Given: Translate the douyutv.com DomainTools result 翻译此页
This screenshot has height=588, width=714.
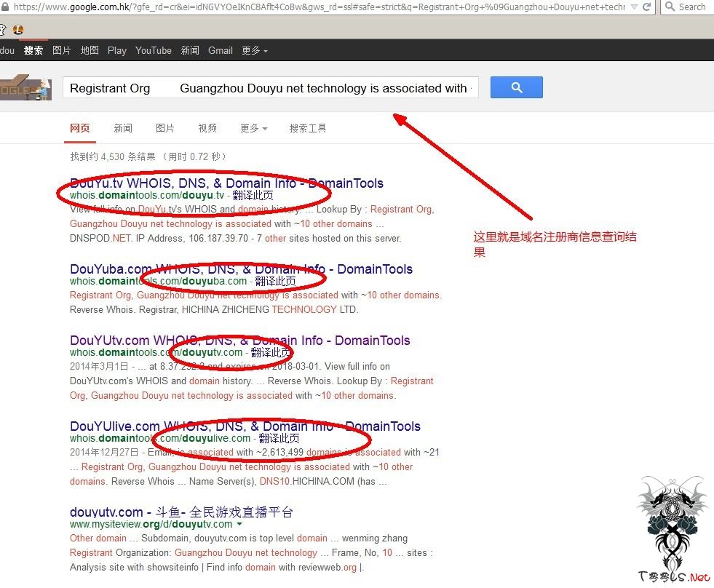Looking at the screenshot, I should 271,352.
